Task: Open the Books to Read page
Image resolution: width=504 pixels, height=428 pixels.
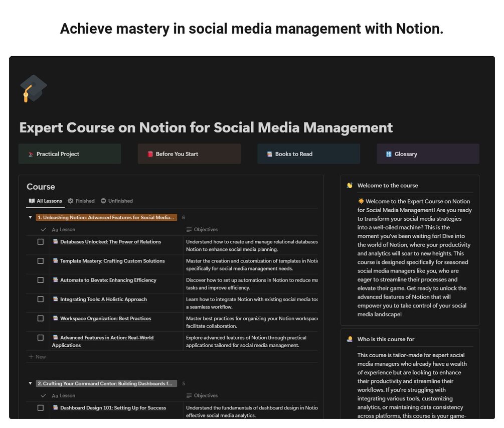Action: coord(308,154)
